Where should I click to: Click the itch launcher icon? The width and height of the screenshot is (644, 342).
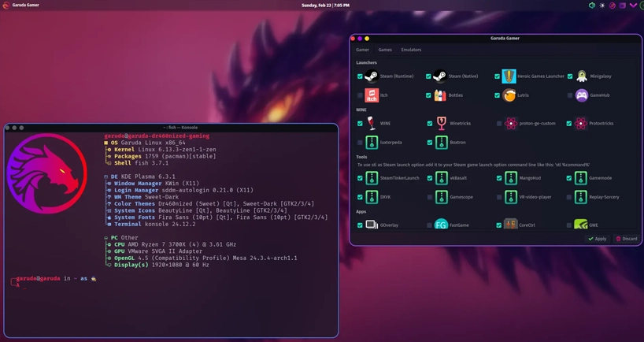[372, 95]
